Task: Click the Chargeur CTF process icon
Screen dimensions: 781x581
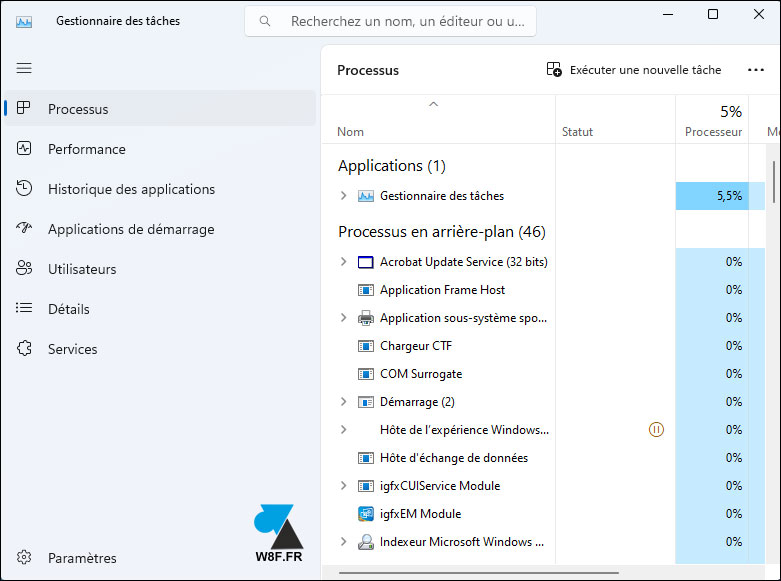Action: pyautogui.click(x=366, y=346)
